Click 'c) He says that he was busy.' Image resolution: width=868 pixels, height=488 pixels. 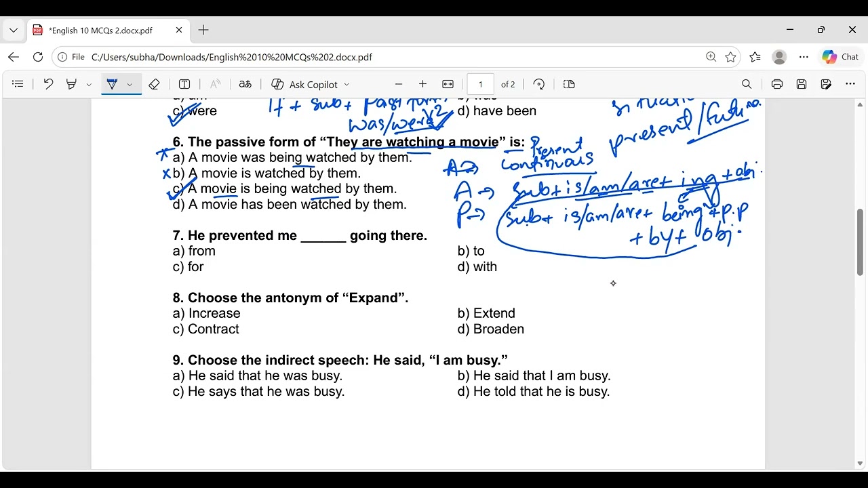pos(259,391)
